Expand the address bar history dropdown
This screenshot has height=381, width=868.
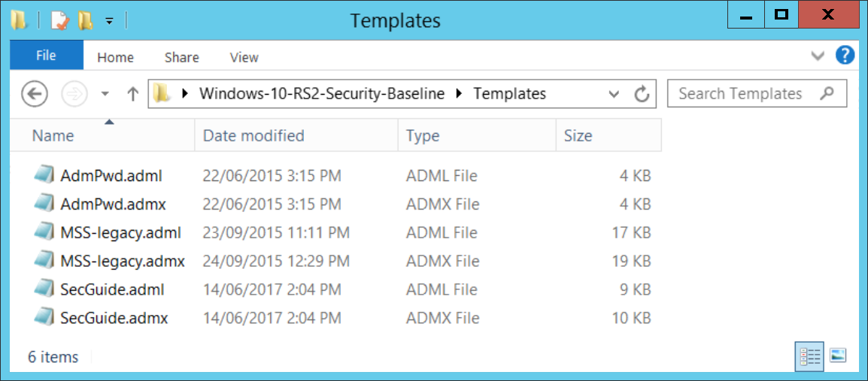pos(613,95)
